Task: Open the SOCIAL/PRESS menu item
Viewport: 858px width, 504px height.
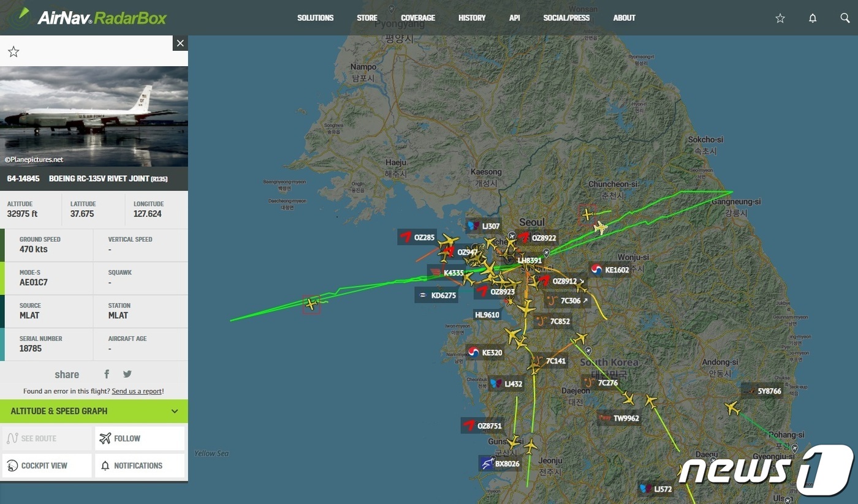Action: 566,18
